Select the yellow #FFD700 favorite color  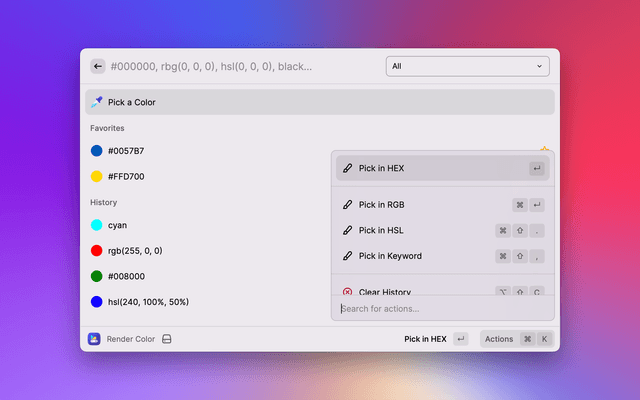tap(126, 176)
